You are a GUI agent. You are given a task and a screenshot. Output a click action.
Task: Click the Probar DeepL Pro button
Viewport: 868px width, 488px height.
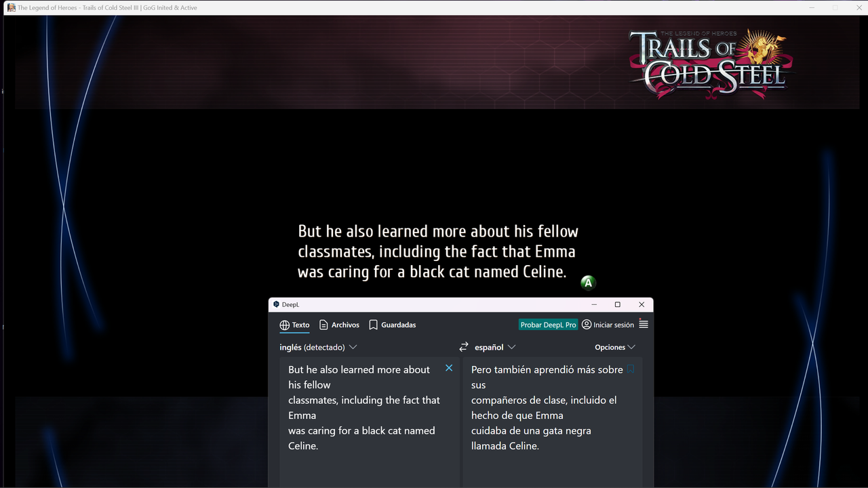tap(548, 325)
